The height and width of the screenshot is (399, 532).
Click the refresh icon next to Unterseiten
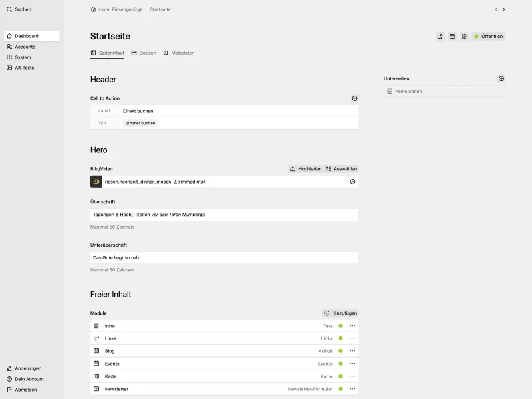[501, 78]
